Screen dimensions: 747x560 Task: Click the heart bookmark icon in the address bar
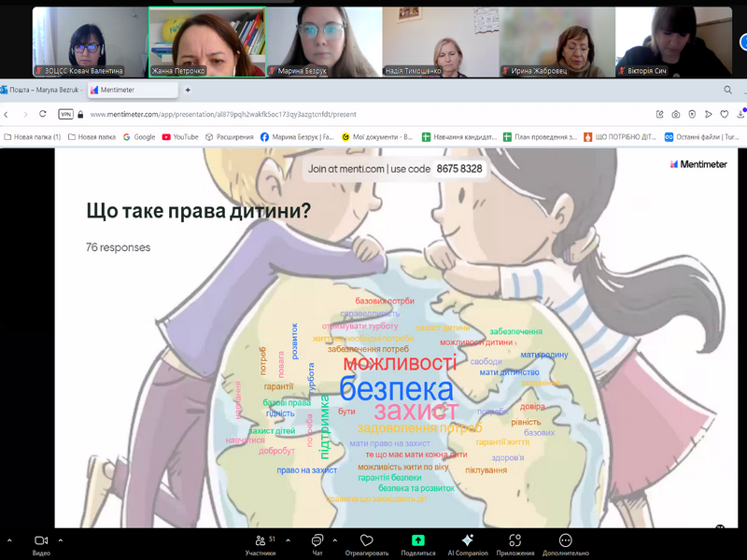tap(725, 114)
